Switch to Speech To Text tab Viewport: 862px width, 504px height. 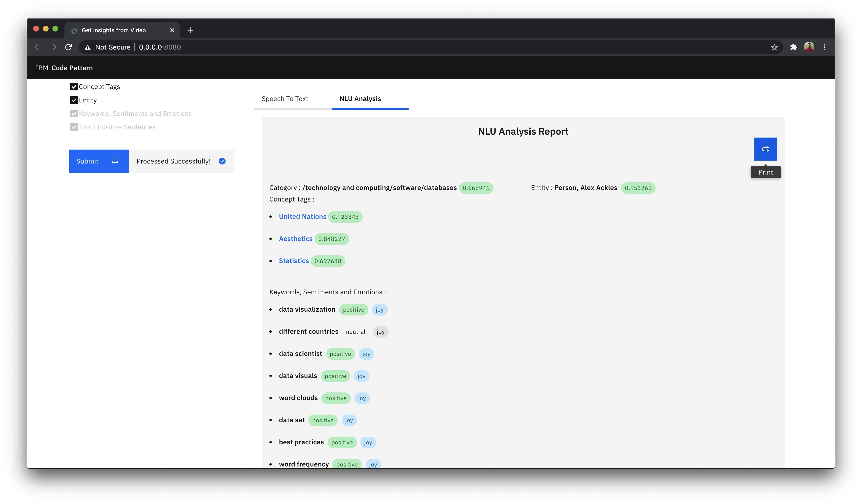[285, 99]
